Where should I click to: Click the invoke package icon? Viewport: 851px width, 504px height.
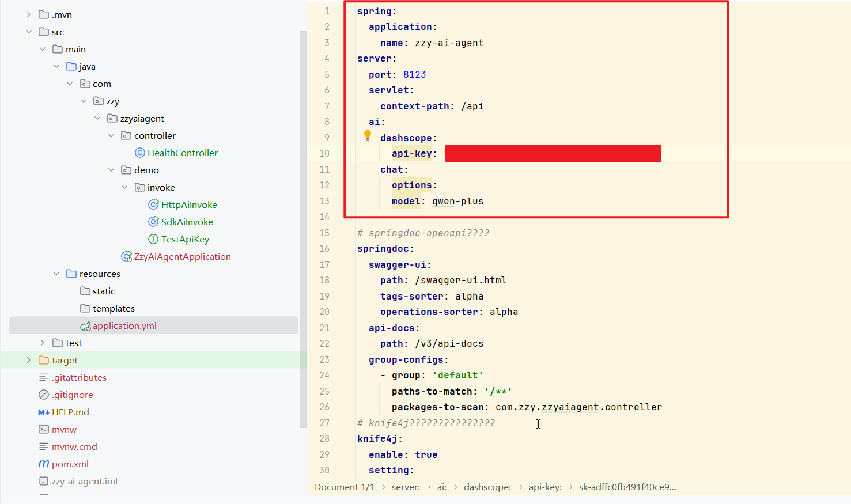tap(140, 187)
